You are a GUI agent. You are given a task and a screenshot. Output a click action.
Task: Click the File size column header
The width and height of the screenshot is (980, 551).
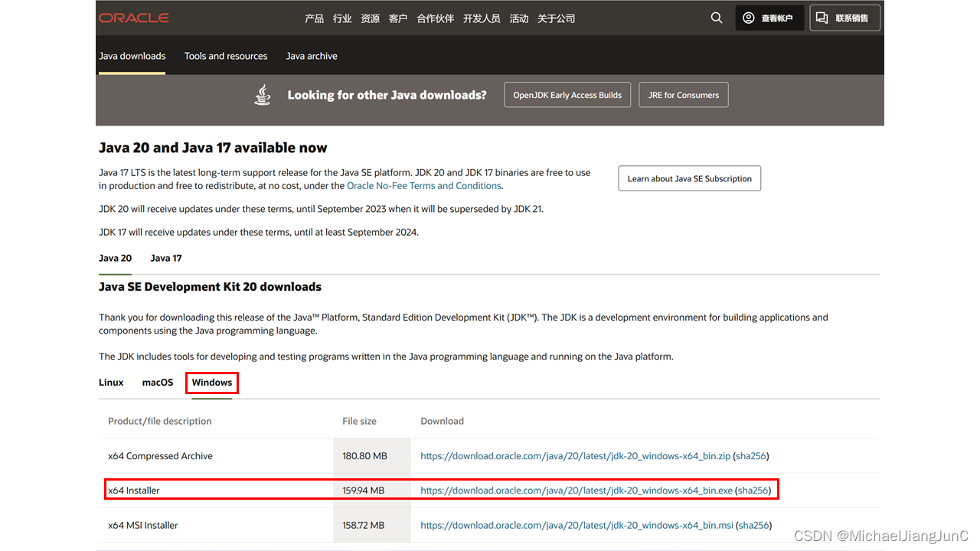tap(359, 421)
